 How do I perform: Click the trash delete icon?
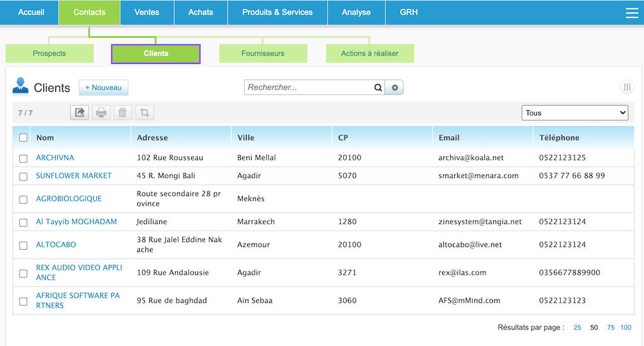coord(123,113)
